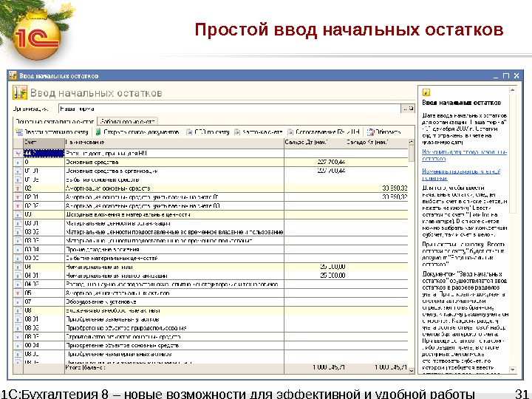Click the 30 590,32 credit value in row 02
Image resolution: width=532 pixels, height=399 pixels.
pyautogui.click(x=395, y=188)
